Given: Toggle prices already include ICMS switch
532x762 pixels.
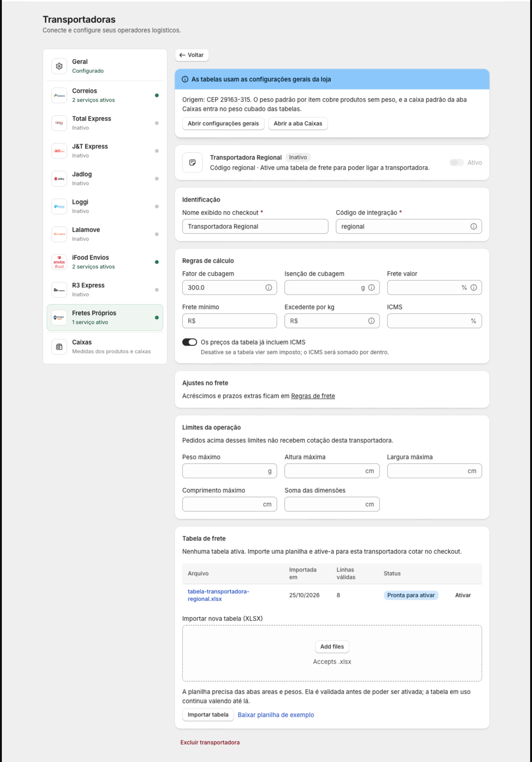Looking at the screenshot, I should pyautogui.click(x=189, y=342).
